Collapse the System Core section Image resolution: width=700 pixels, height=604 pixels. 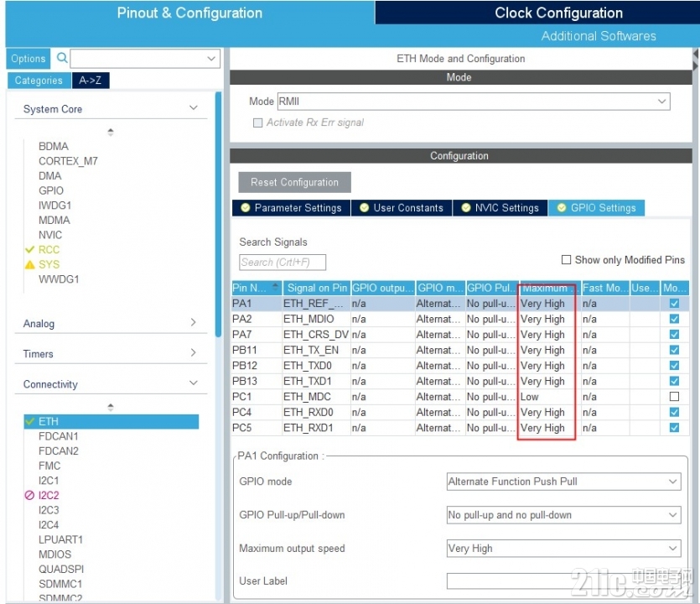coord(194,107)
